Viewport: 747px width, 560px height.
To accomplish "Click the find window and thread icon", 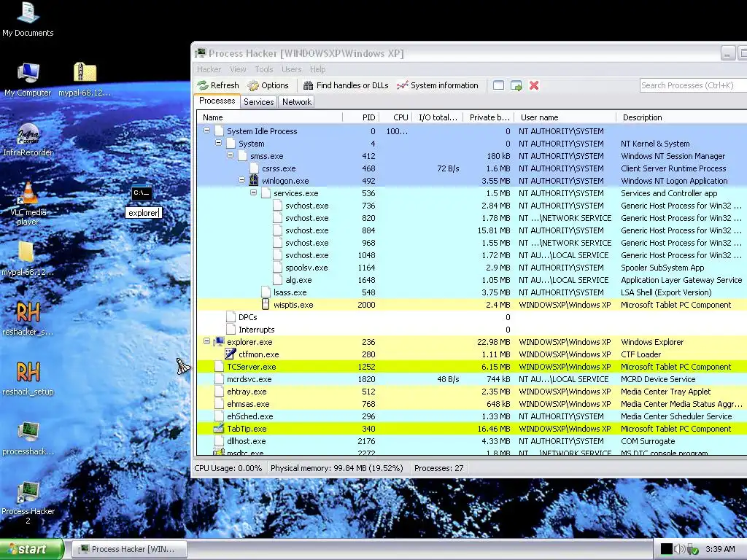I will click(x=516, y=85).
